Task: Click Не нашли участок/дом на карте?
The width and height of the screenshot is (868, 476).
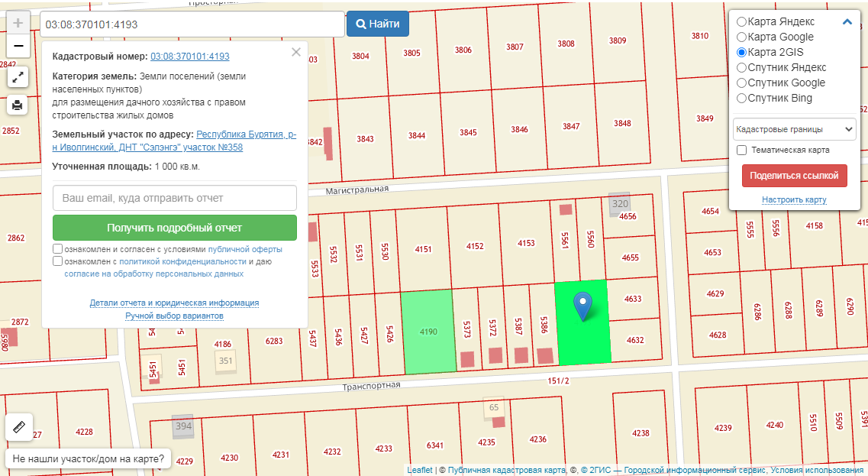Action: [x=88, y=459]
